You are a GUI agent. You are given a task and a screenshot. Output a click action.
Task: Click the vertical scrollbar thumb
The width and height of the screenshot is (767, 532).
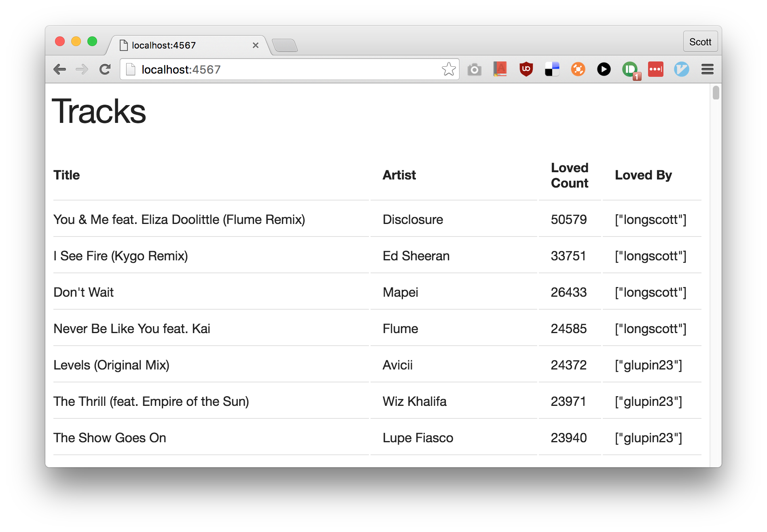point(716,93)
